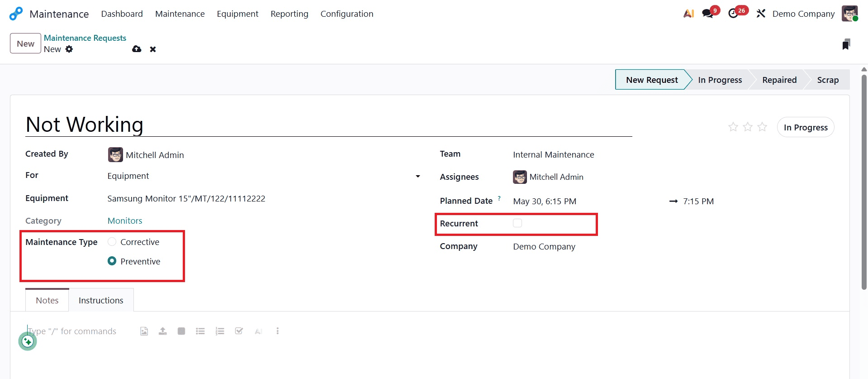The height and width of the screenshot is (379, 868).
Task: Discard changes with the X icon
Action: tap(153, 49)
